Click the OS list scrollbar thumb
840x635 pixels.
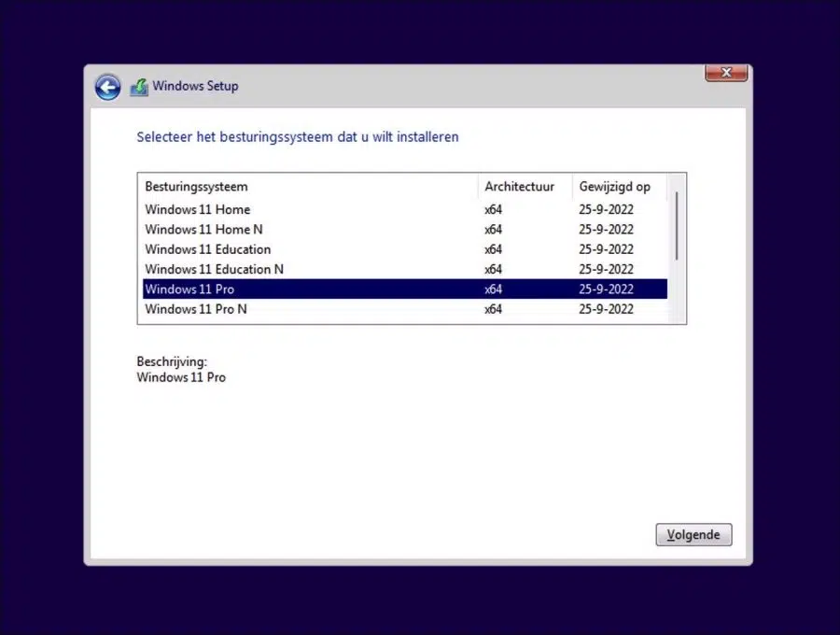tap(677, 226)
